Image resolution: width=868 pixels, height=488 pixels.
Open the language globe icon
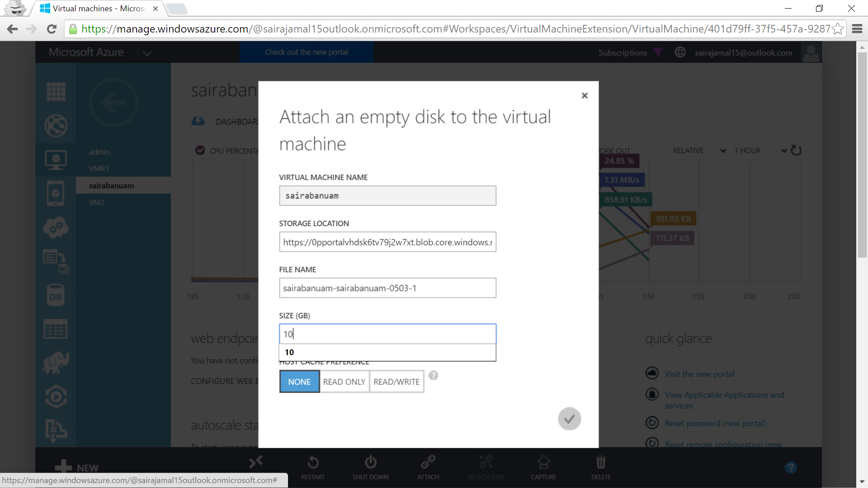pos(680,52)
